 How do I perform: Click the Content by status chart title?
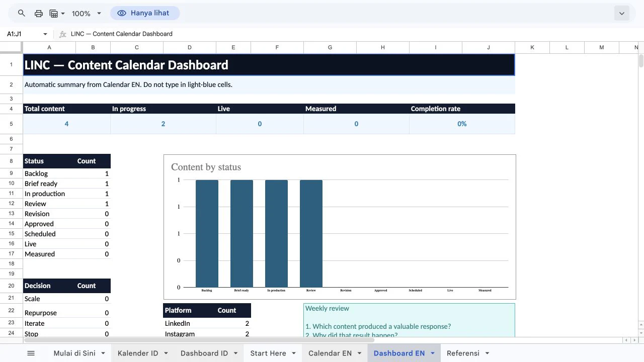tap(206, 167)
